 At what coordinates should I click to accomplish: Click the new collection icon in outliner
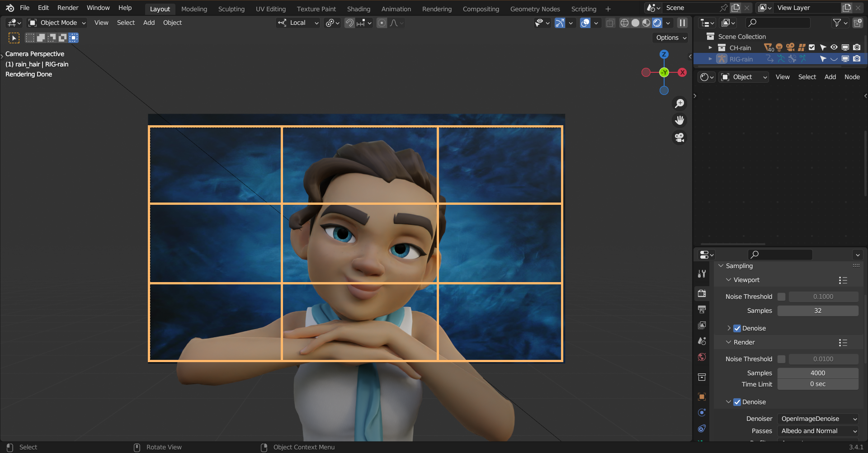(x=857, y=23)
